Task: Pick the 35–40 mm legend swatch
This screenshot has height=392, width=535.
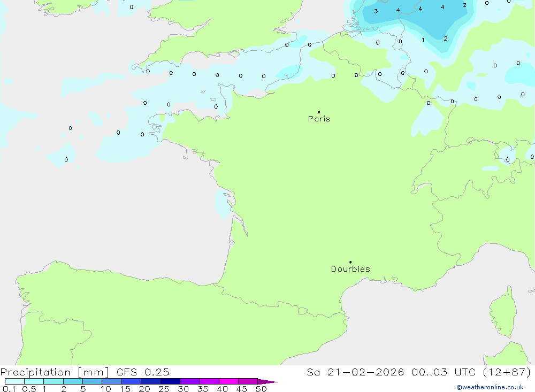Action: pyautogui.click(x=209, y=381)
